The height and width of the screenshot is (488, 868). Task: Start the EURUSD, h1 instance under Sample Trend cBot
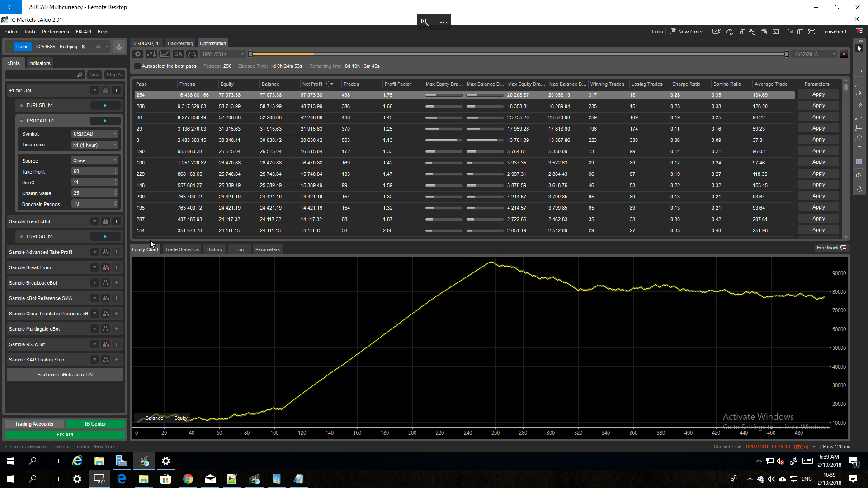tap(105, 237)
